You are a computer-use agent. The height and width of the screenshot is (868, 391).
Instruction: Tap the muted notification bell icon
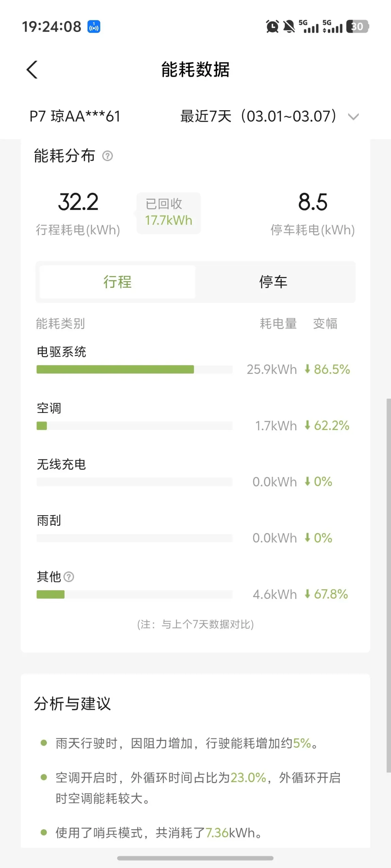(x=289, y=26)
